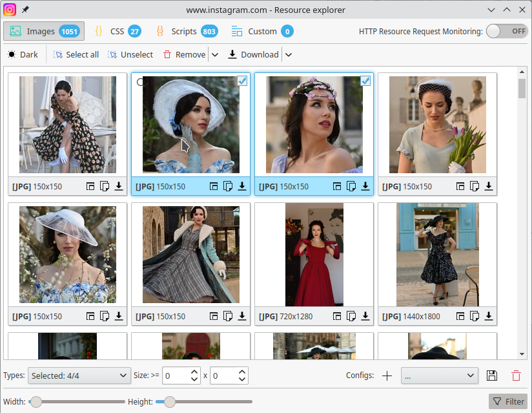This screenshot has height=413, width=532.
Task: Toggle HTTP Resource Request Monitoring switch
Action: coord(506,31)
